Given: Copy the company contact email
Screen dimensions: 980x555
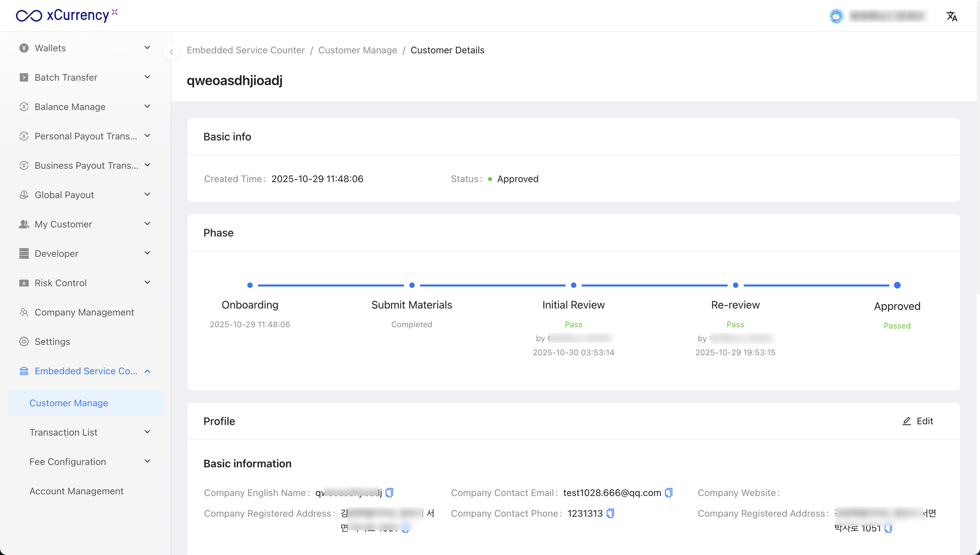Looking at the screenshot, I should [x=668, y=493].
